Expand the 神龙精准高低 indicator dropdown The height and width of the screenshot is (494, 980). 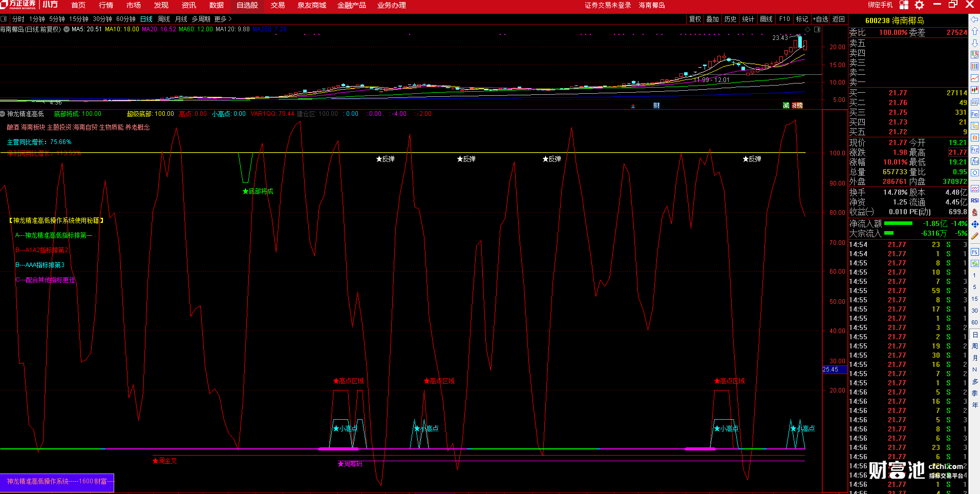tap(3, 114)
